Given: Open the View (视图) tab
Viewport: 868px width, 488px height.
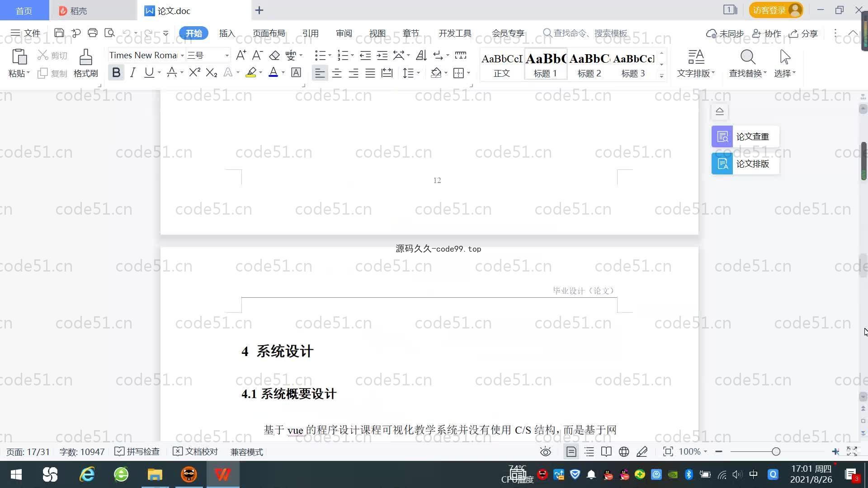Looking at the screenshot, I should point(377,33).
